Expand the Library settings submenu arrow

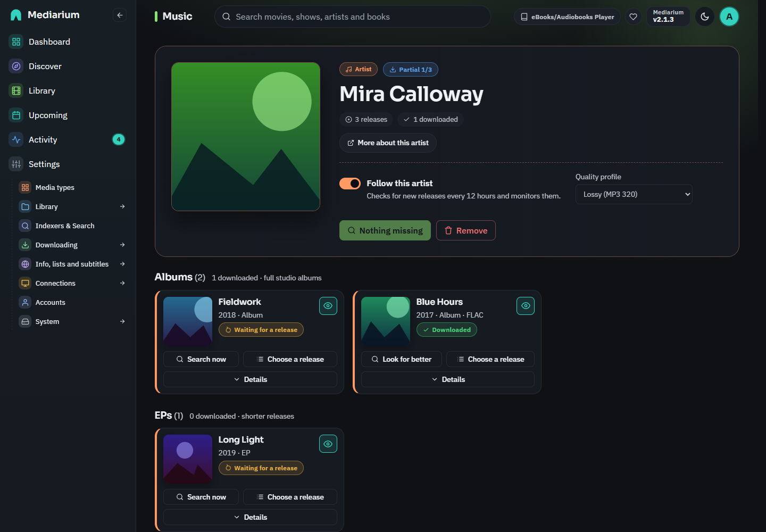[122, 206]
